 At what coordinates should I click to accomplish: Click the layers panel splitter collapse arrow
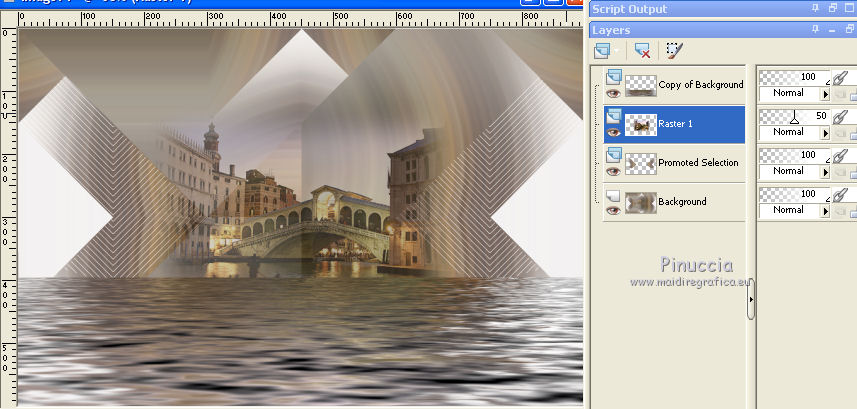click(751, 299)
